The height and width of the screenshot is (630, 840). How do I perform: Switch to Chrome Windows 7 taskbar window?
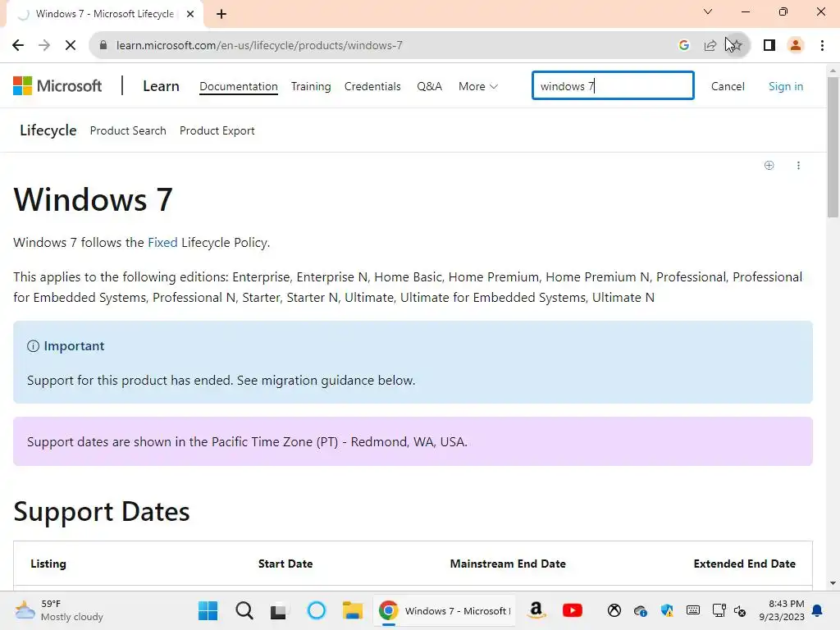click(444, 610)
